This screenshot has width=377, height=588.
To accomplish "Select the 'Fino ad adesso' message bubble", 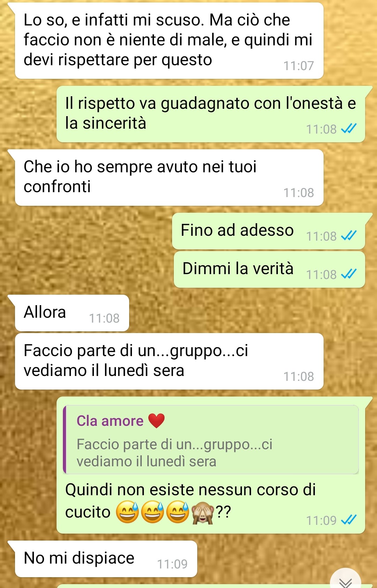I will (x=269, y=231).
